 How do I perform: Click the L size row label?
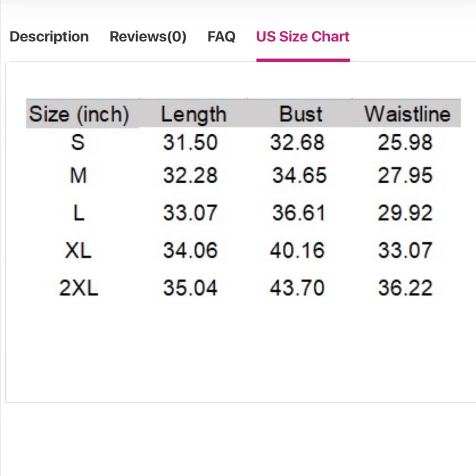tap(79, 213)
